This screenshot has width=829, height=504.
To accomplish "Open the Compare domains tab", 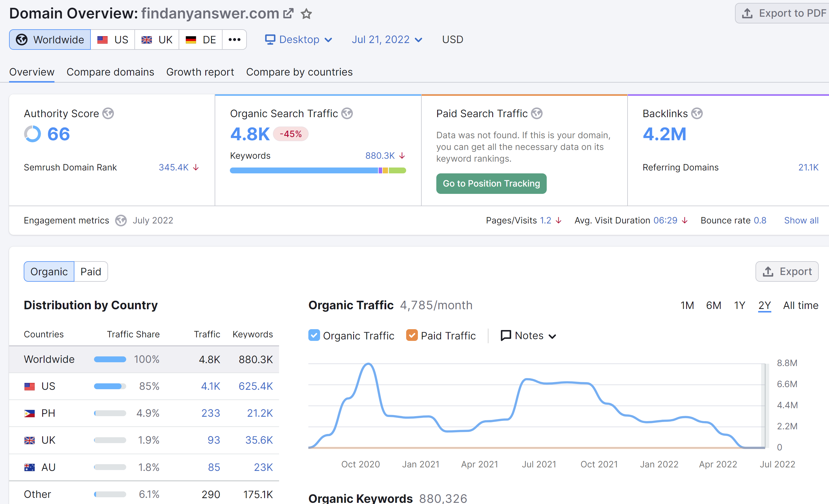I will pos(110,72).
